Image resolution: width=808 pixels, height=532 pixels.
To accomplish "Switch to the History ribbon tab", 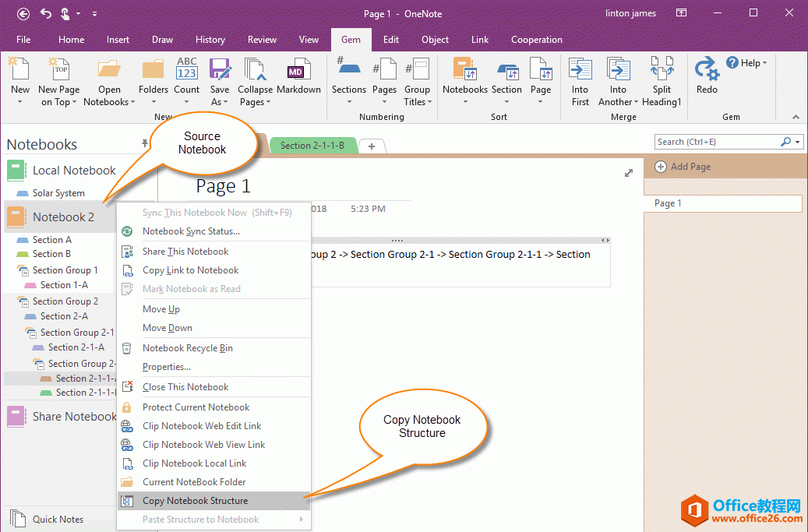I will point(210,40).
